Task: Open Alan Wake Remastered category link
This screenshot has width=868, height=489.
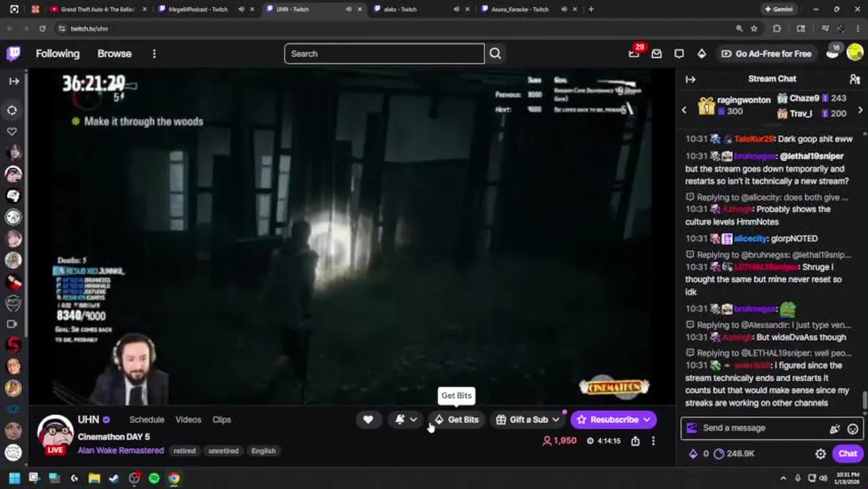Action: point(120,450)
